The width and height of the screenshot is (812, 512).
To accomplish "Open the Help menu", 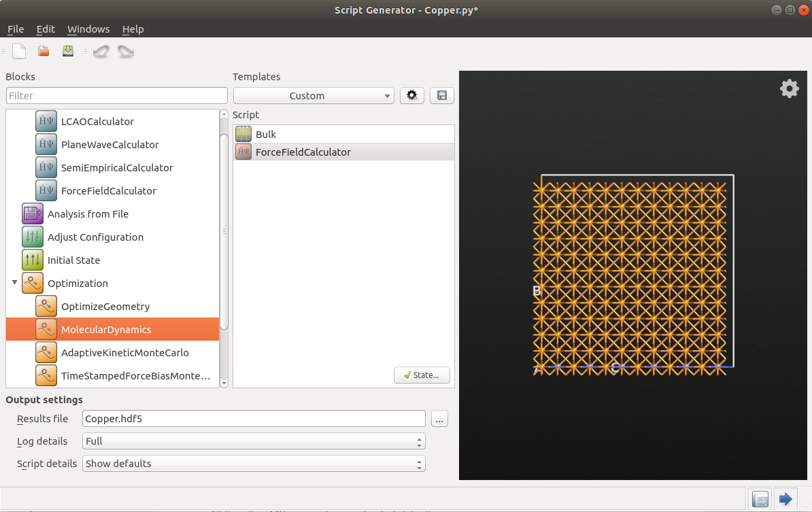I will coord(133,29).
